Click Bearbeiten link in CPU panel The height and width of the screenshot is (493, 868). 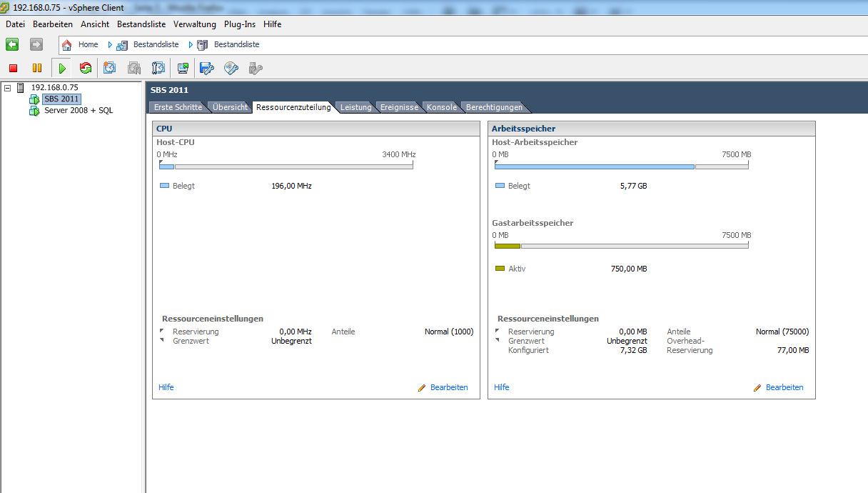pyautogui.click(x=449, y=387)
